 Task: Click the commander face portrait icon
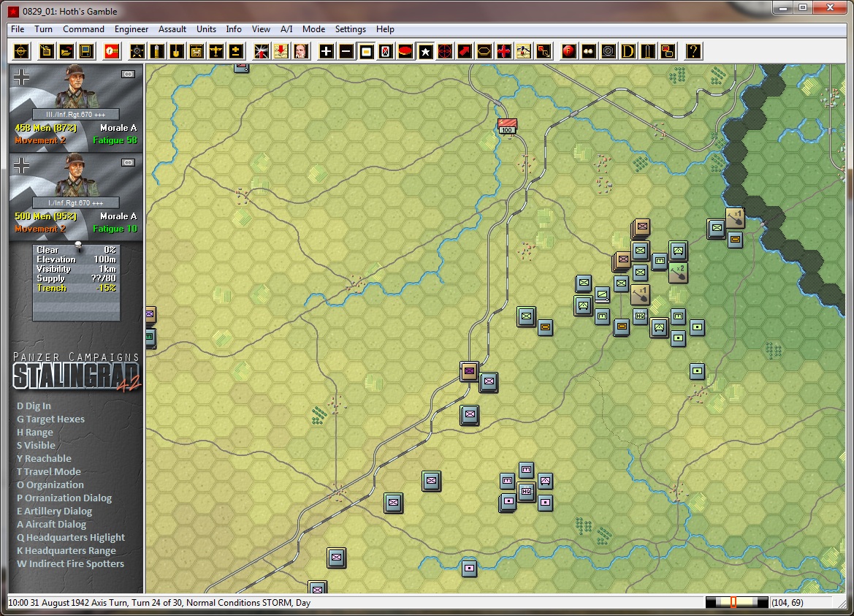(x=301, y=51)
